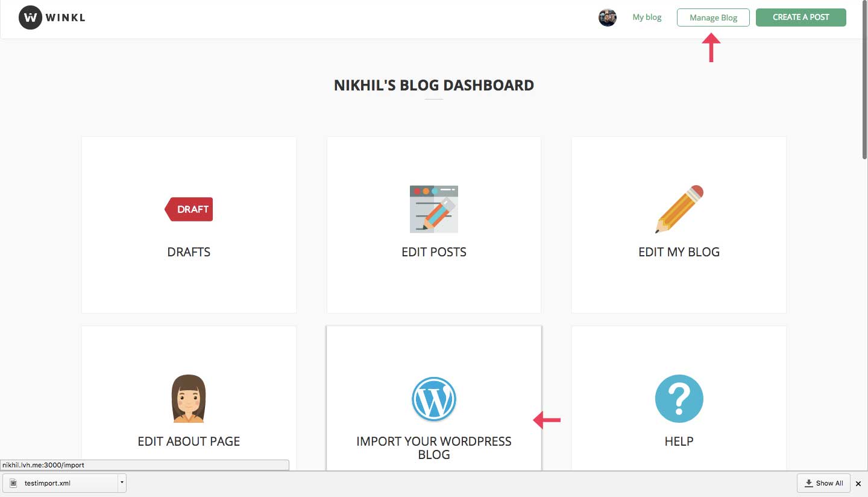
Task: Click the WordPress logo icon
Action: coord(434,399)
